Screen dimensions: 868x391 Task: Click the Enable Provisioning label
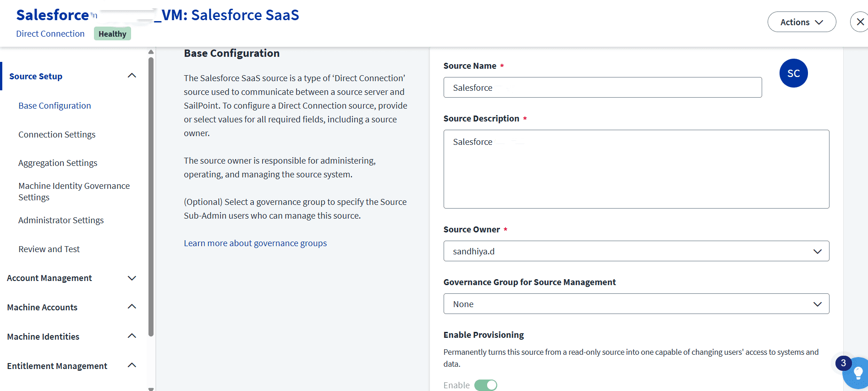pos(483,335)
